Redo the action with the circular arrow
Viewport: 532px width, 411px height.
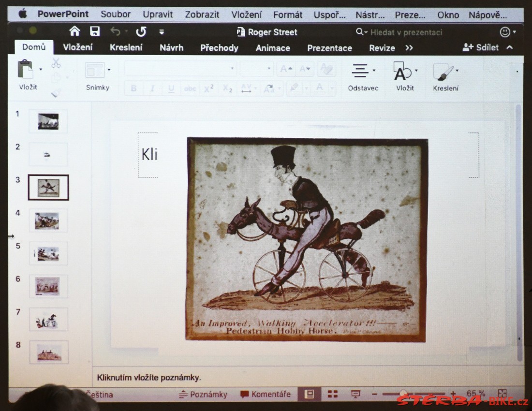pos(141,32)
